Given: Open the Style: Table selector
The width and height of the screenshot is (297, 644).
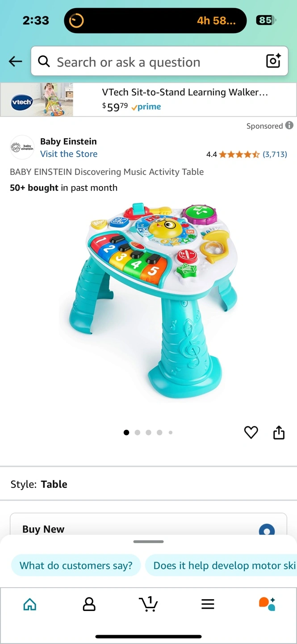Looking at the screenshot, I should point(148,484).
